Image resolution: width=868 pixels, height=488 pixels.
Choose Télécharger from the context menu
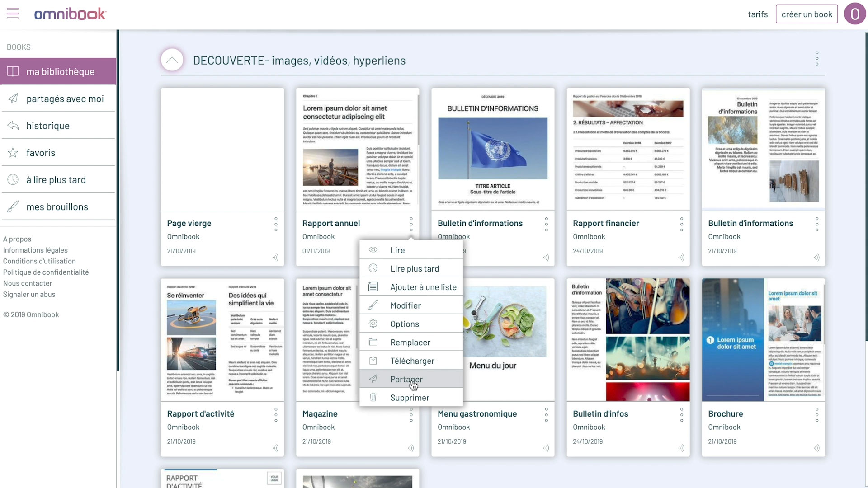(411, 361)
